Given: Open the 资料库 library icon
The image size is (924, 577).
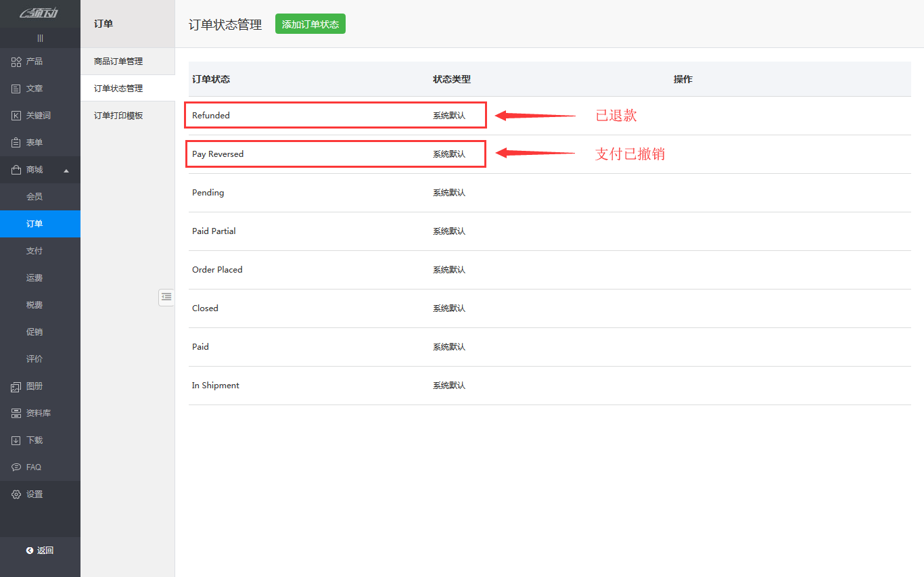Looking at the screenshot, I should [x=16, y=413].
